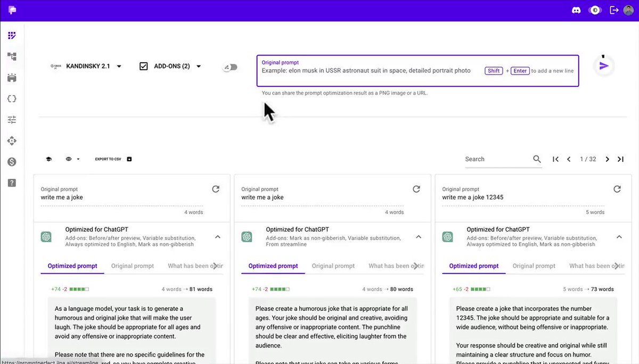Re-run prompt on card with 80 words result

pos(416,189)
